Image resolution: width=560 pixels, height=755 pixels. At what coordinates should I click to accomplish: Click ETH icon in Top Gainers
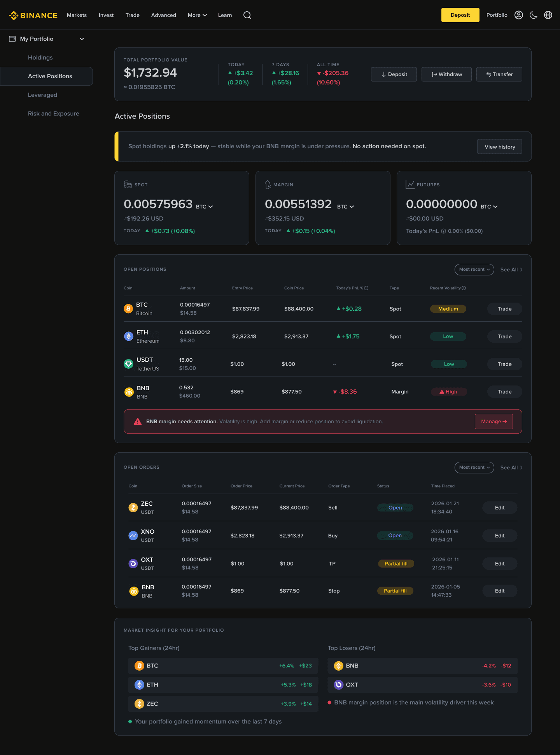(139, 685)
